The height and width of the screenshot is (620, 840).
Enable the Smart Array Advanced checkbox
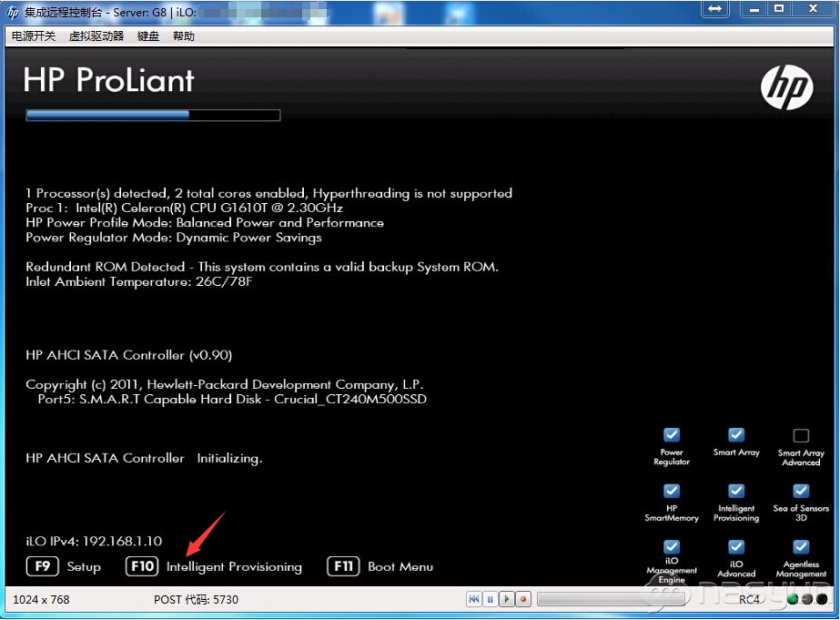tap(801, 435)
